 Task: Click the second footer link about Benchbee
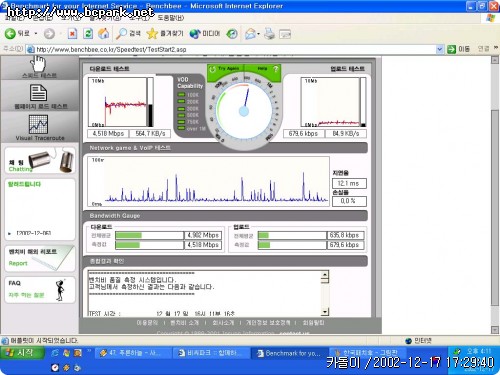(184, 323)
